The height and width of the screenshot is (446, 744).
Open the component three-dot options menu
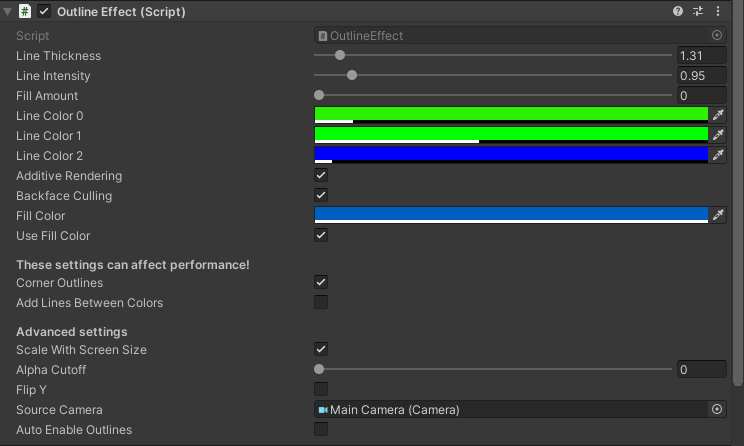717,11
